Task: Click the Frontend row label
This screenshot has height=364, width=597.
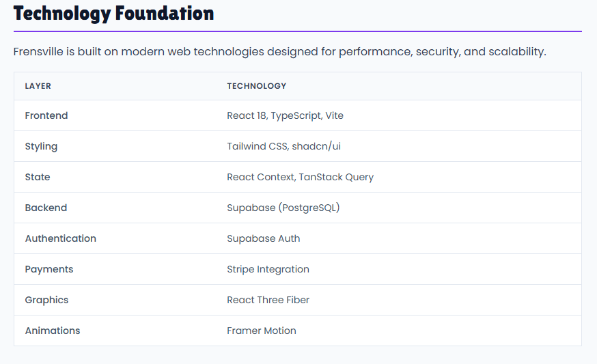Action: click(46, 115)
